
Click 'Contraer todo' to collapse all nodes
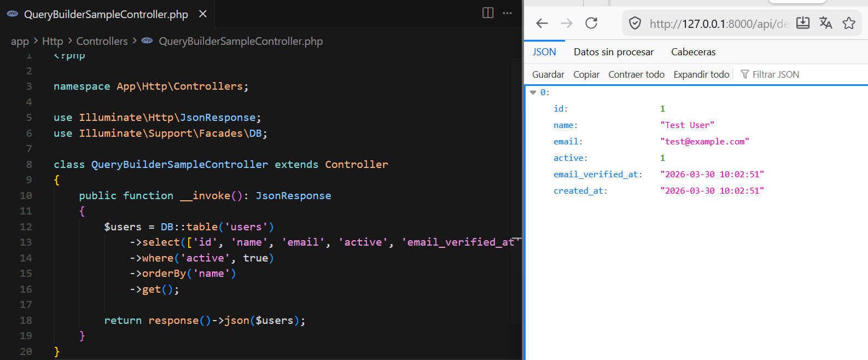tap(637, 74)
